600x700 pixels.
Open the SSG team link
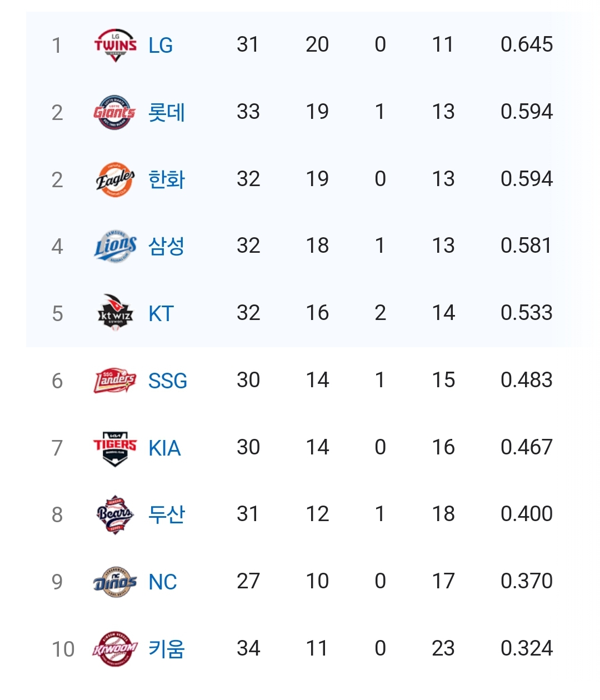point(168,381)
